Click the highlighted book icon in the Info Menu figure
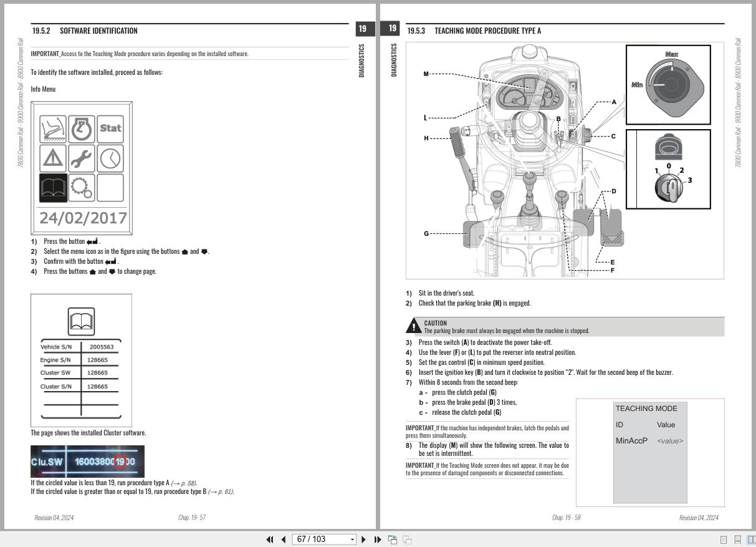Image resolution: width=756 pixels, height=547 pixels. click(x=53, y=187)
